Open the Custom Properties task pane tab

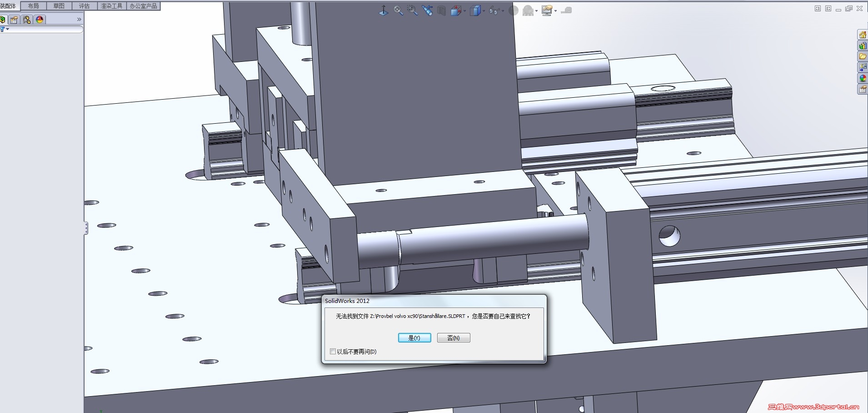coord(863,90)
